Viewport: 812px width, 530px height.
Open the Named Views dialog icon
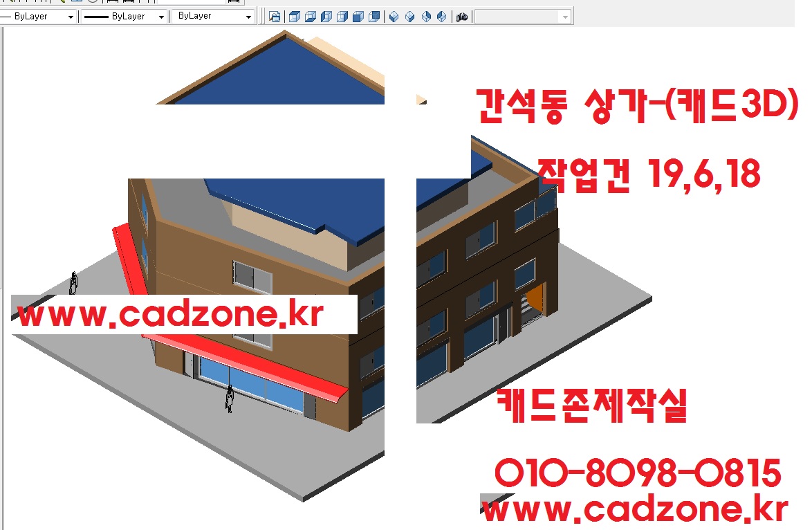[x=275, y=17]
